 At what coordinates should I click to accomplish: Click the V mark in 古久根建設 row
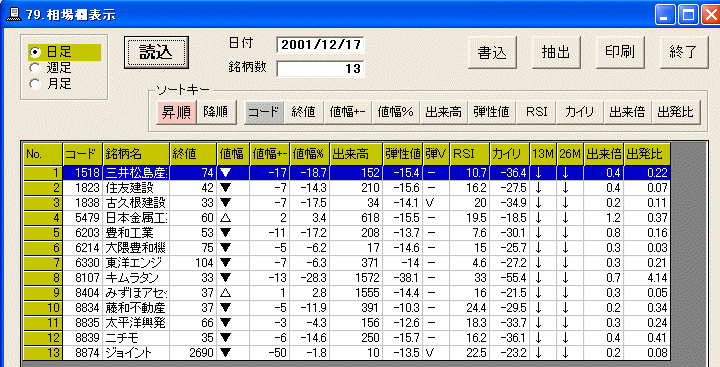coord(430,203)
